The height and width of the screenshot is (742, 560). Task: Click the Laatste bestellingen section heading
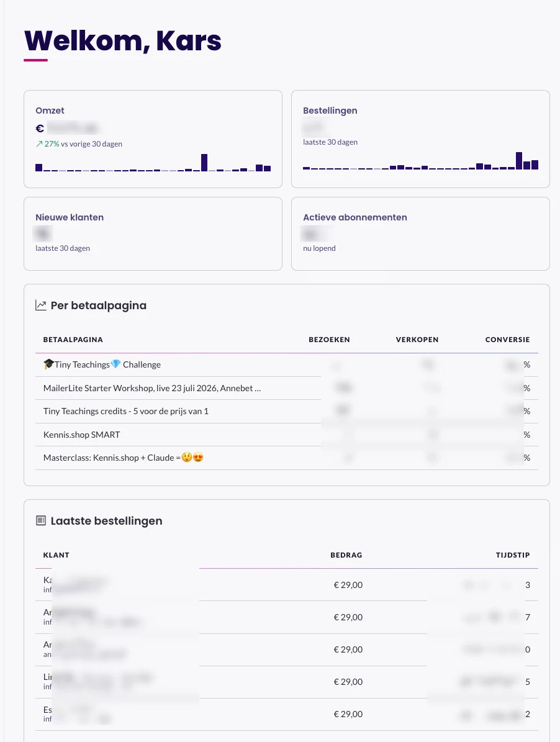click(106, 520)
